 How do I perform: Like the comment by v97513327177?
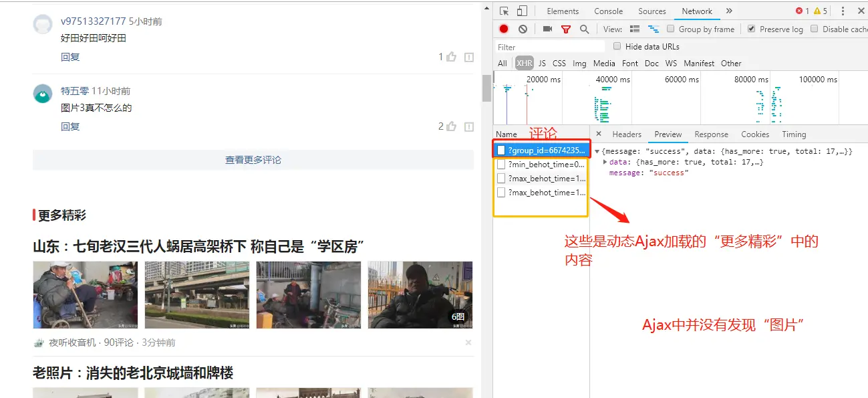(452, 57)
